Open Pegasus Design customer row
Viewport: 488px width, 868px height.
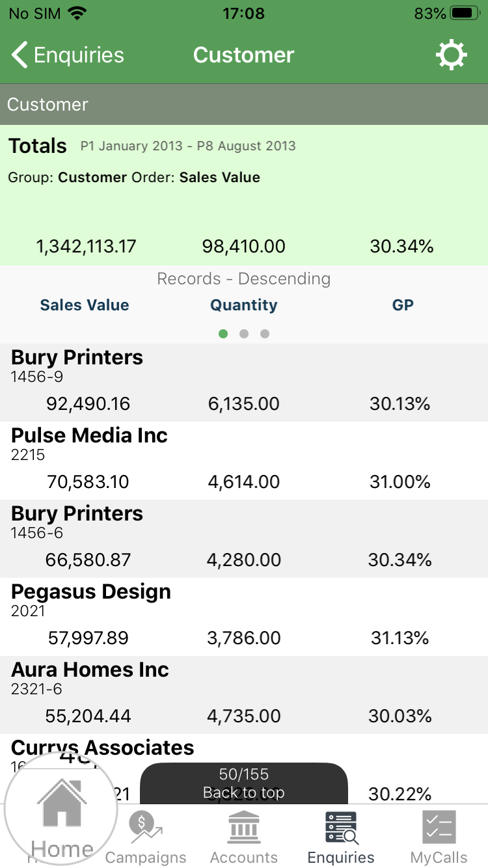pyautogui.click(x=244, y=617)
